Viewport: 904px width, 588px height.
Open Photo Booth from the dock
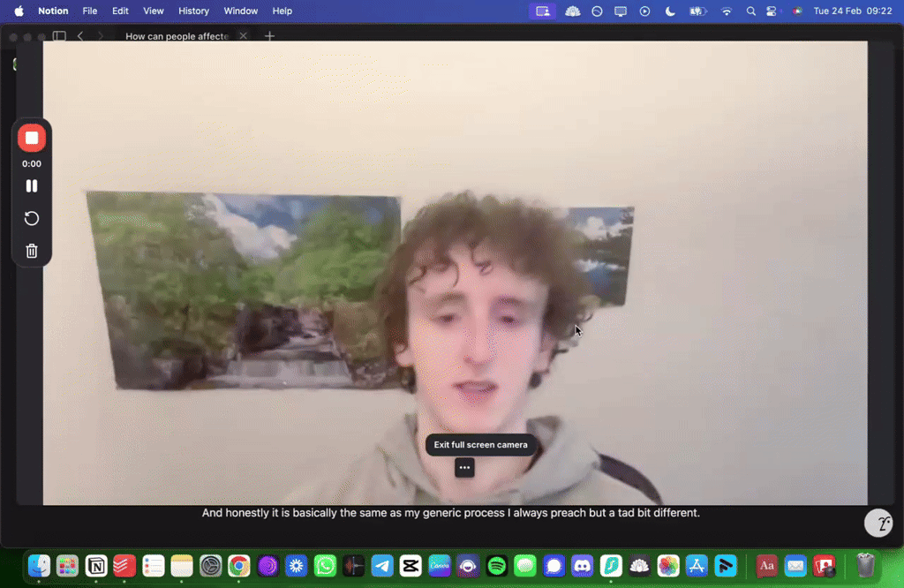824,566
